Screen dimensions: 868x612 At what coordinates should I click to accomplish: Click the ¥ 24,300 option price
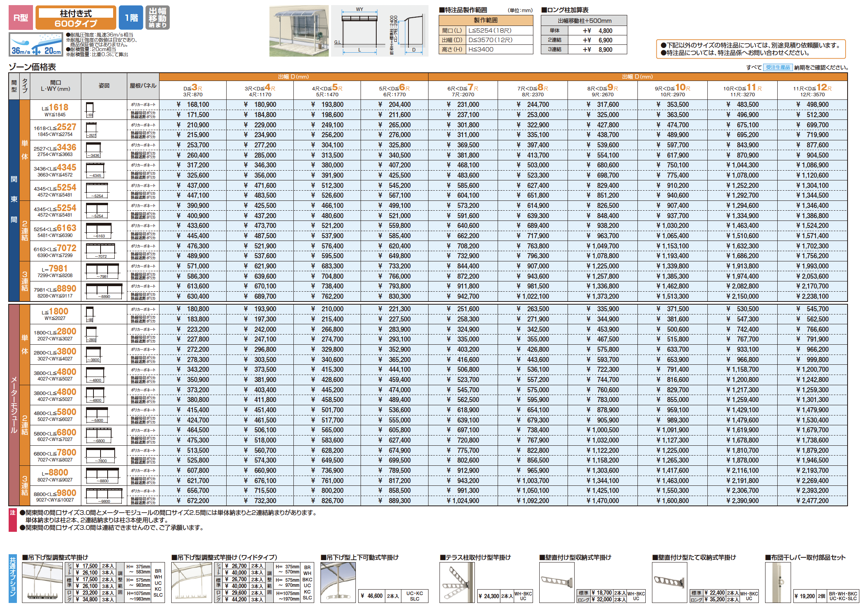pos(489,596)
